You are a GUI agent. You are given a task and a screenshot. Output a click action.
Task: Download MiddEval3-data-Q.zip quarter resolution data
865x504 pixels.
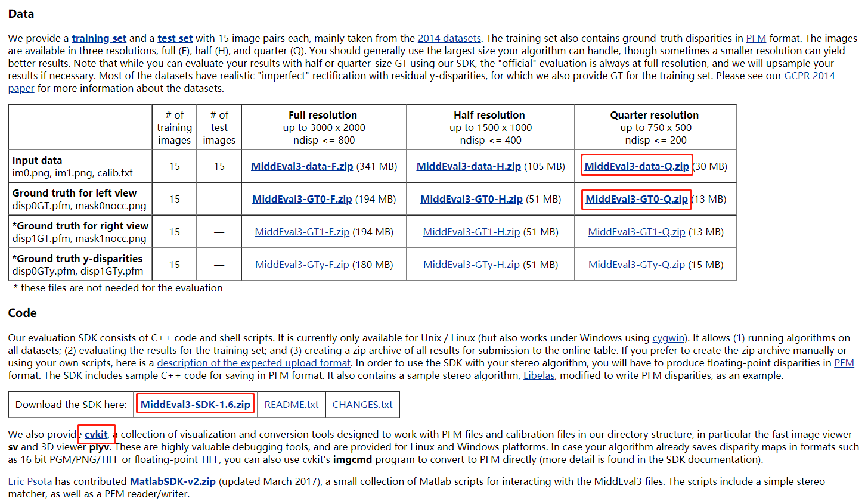(x=637, y=166)
